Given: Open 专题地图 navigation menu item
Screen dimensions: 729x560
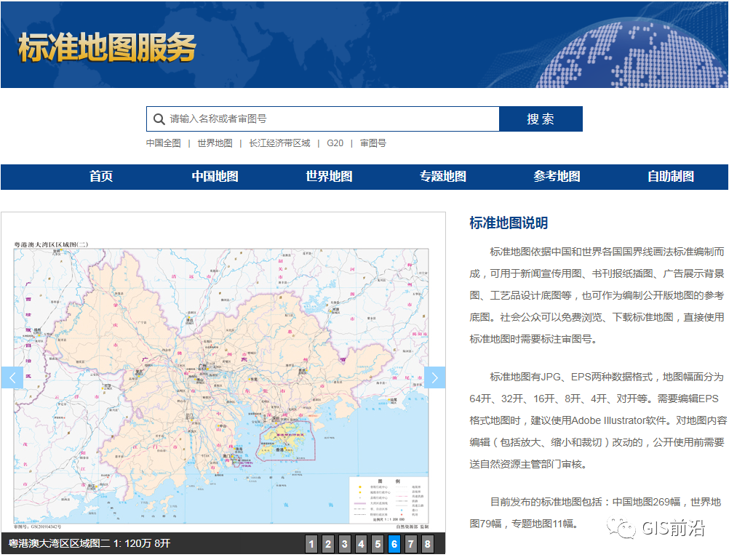Looking at the screenshot, I should tap(443, 177).
